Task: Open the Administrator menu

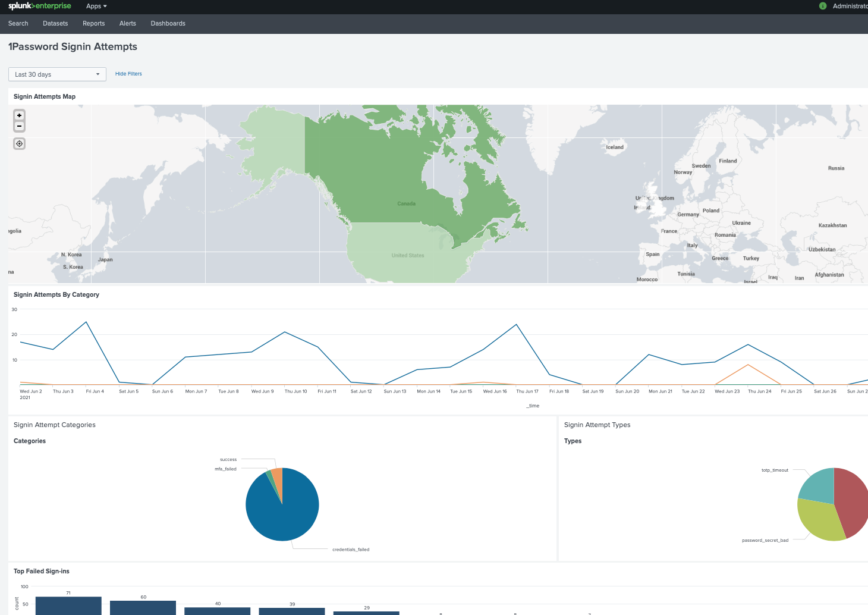Action: [x=850, y=6]
